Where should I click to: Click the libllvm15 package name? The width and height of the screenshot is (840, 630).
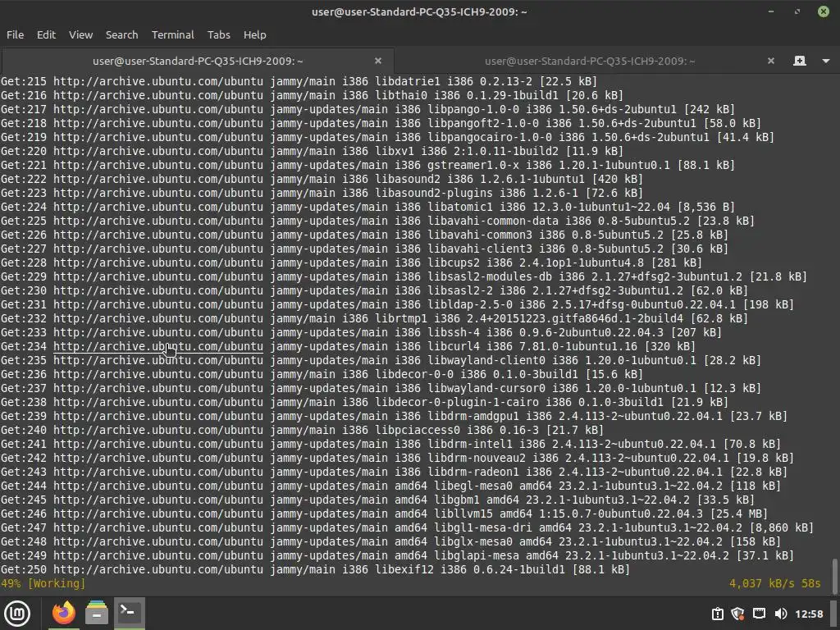[463, 514]
